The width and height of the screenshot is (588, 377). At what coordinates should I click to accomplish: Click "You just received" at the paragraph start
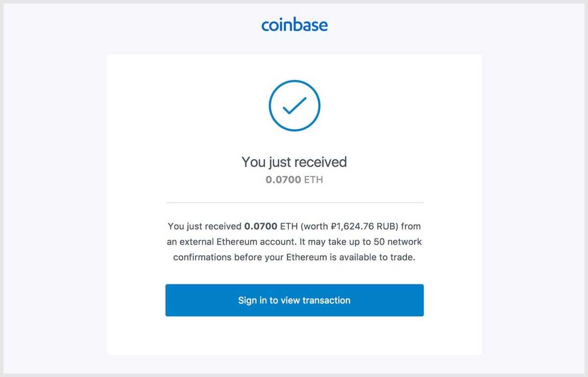(205, 226)
